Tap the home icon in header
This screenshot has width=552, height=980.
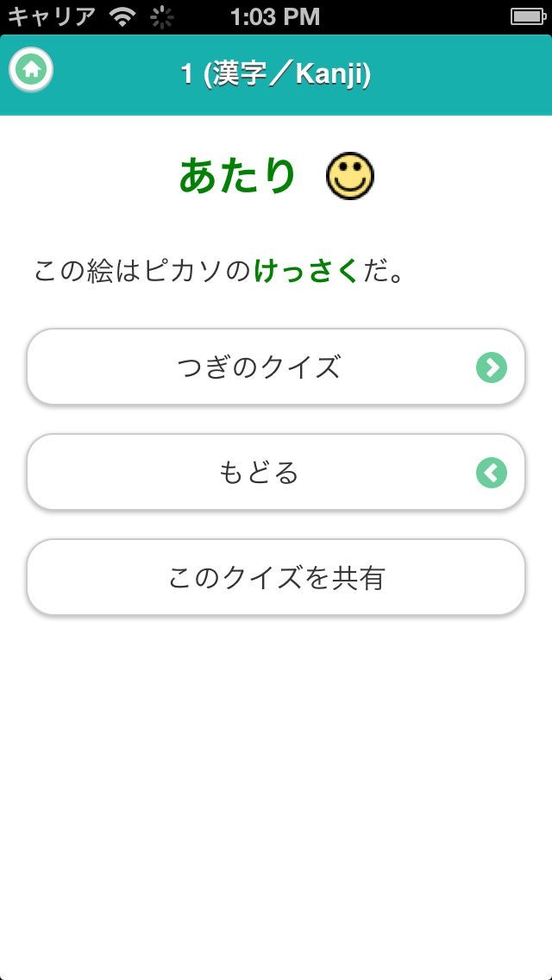click(x=32, y=70)
